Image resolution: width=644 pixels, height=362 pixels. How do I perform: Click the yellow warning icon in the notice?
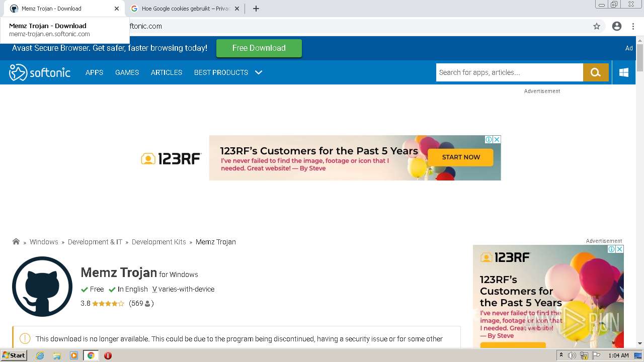[25, 339]
